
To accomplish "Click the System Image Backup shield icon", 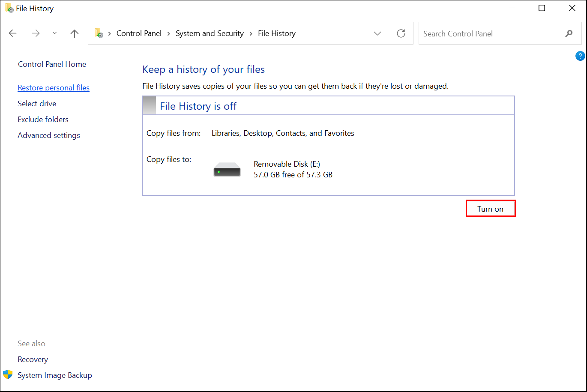I will coord(8,375).
